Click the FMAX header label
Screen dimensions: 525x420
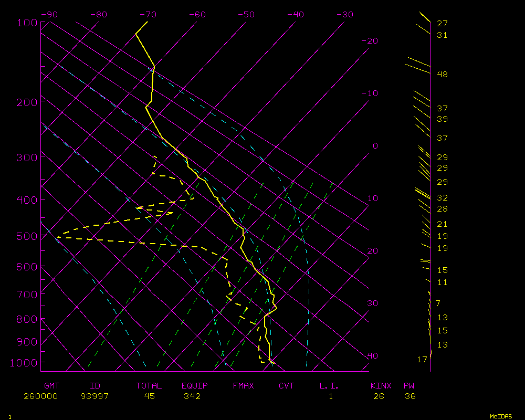[243, 386]
